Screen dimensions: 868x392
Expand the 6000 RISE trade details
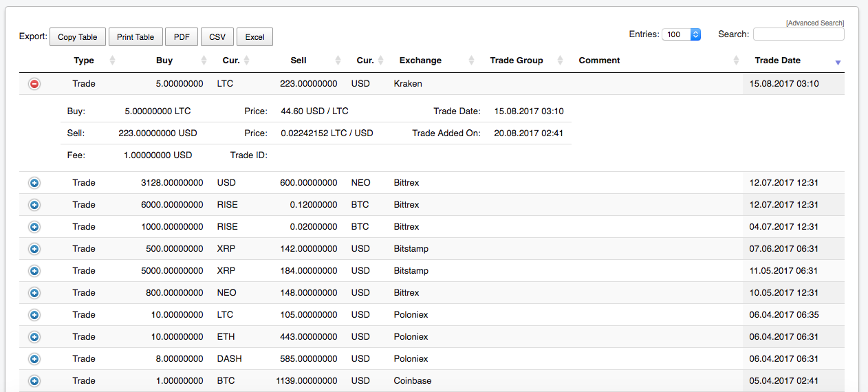click(x=34, y=205)
